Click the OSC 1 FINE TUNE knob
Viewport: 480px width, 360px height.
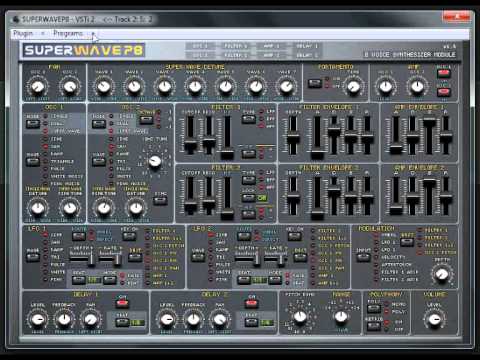point(70,208)
